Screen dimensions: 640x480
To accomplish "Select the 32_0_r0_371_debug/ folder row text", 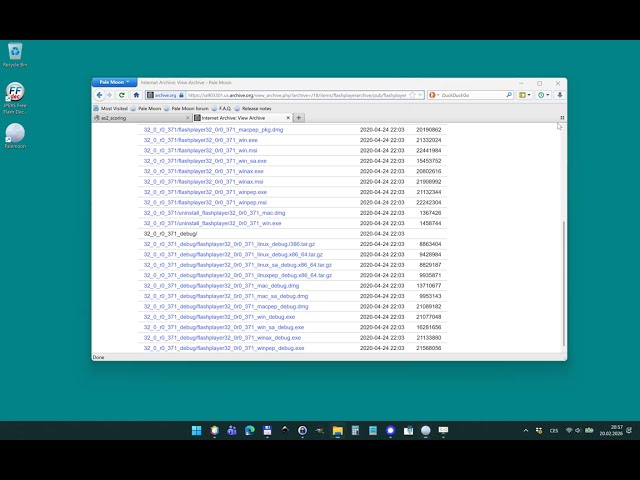I will [170, 234].
